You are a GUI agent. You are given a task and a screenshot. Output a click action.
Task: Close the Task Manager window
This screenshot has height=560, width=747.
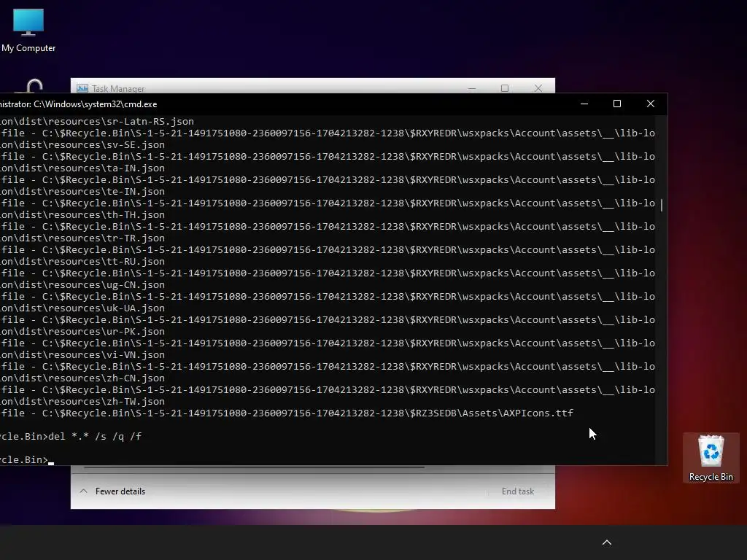[x=538, y=88]
